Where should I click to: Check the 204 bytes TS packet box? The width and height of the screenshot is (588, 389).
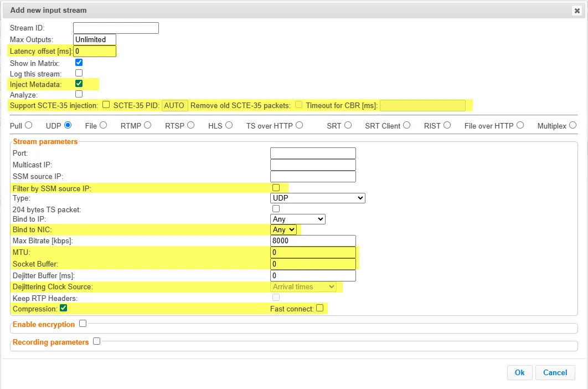(x=276, y=208)
